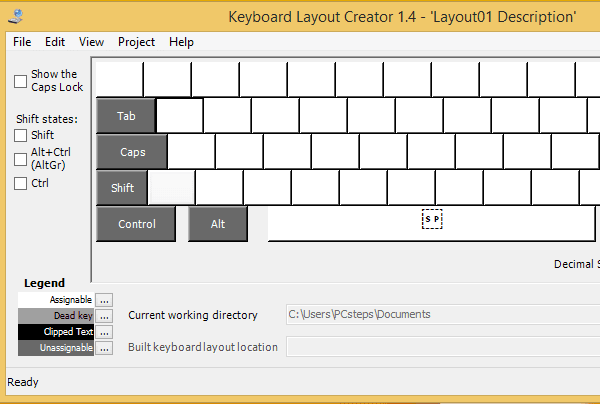
Task: Open the File menu
Action: point(22,42)
